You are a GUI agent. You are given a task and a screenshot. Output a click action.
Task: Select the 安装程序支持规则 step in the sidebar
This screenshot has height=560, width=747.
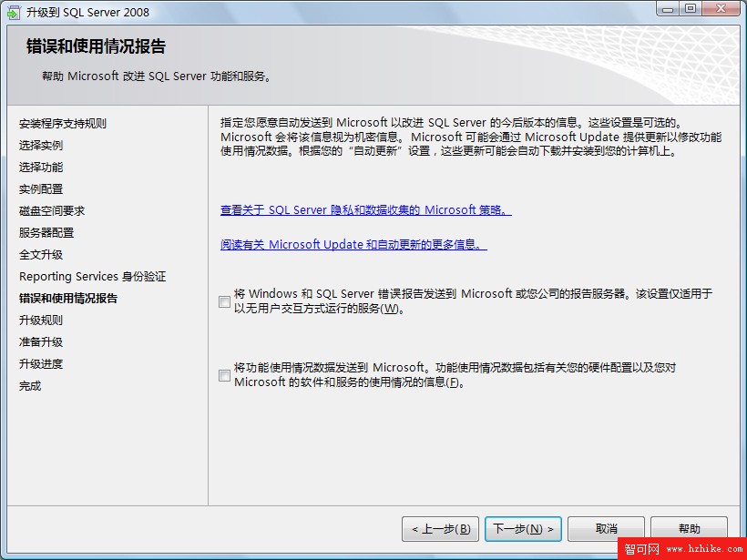click(x=63, y=124)
